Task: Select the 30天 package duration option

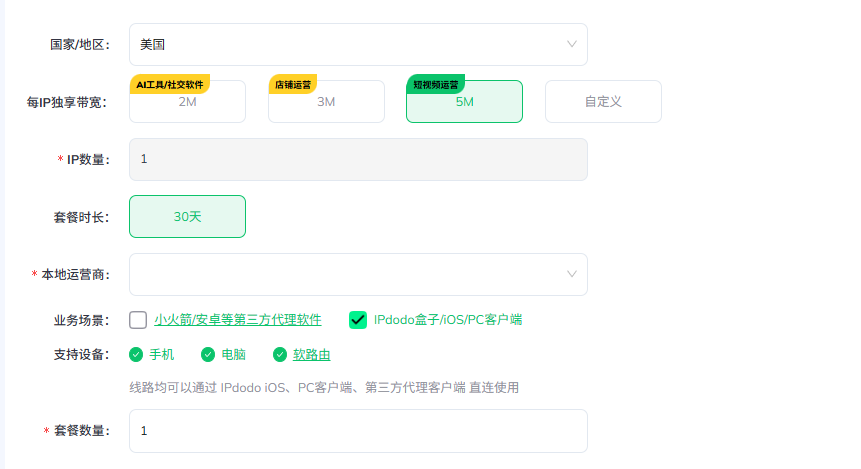Action: click(x=187, y=216)
